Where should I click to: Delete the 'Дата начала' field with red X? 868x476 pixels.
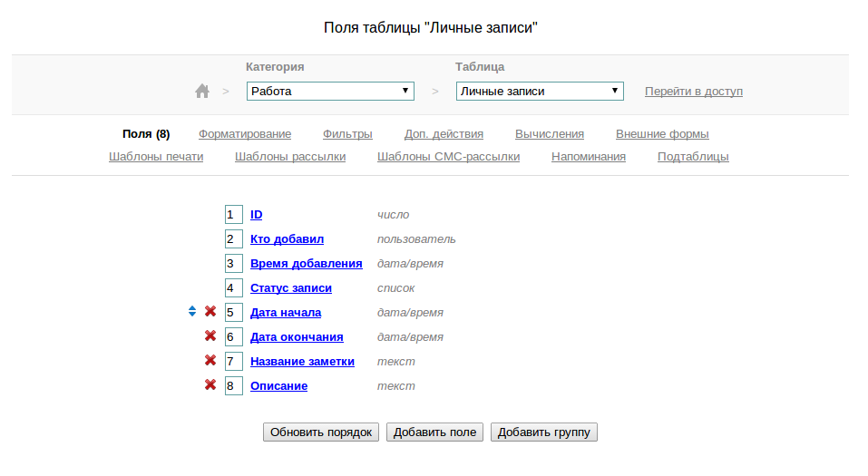pyautogui.click(x=210, y=312)
